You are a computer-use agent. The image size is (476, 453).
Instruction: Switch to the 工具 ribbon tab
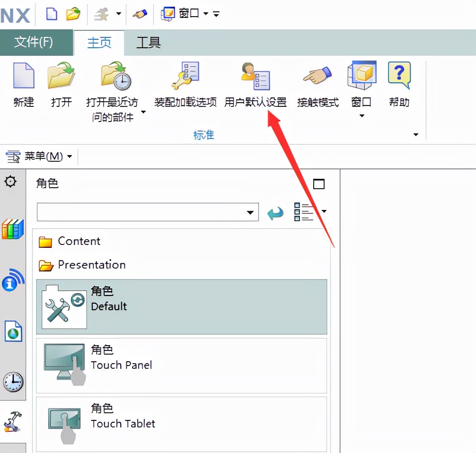[148, 43]
